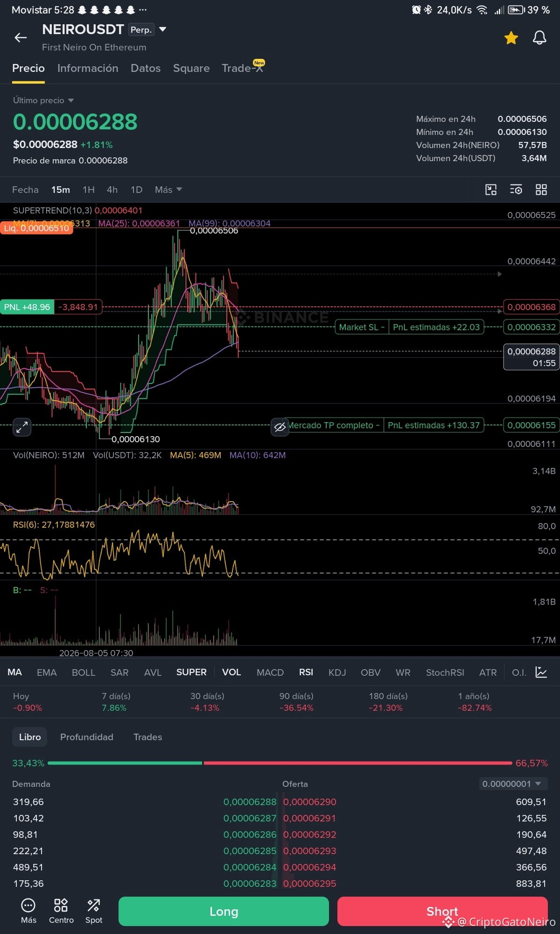Tap the alarm clock status icon
The height and width of the screenshot is (934, 560).
tap(416, 10)
